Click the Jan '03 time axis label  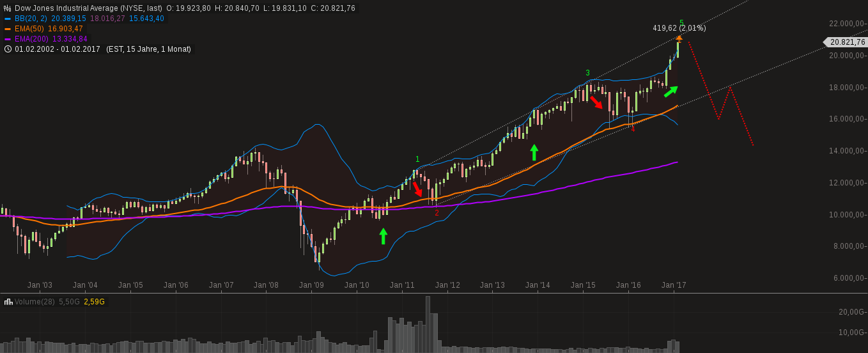click(x=40, y=285)
